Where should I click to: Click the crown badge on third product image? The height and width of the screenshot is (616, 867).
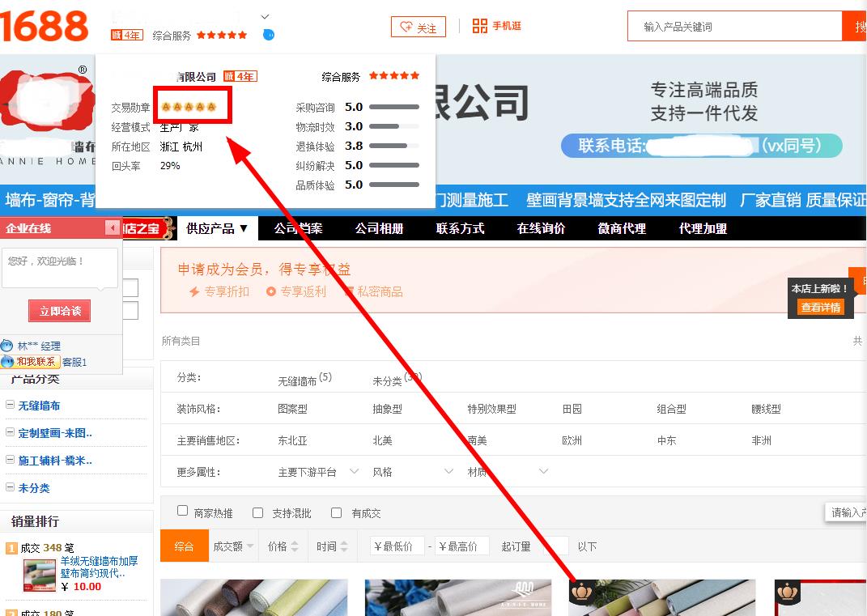(580, 593)
